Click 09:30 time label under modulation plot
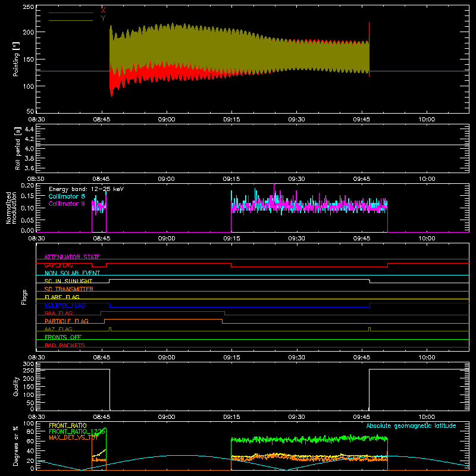 tap(296, 239)
